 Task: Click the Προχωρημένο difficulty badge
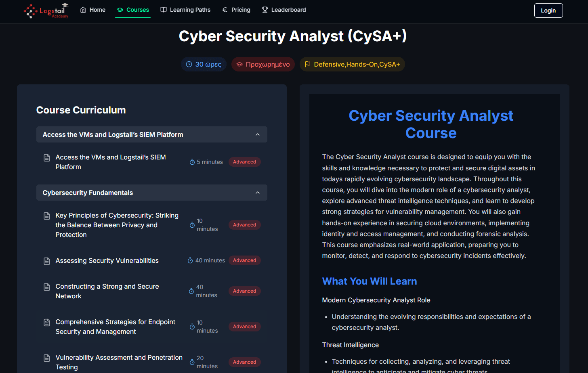coord(263,64)
